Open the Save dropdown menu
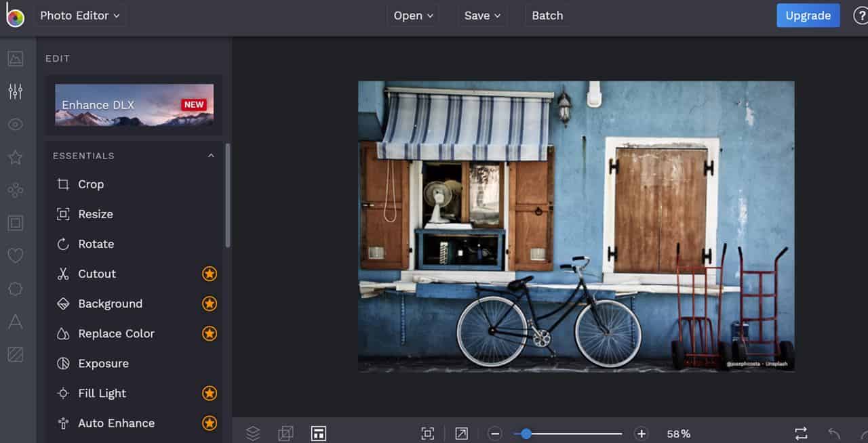This screenshot has height=443, width=868. click(x=482, y=16)
